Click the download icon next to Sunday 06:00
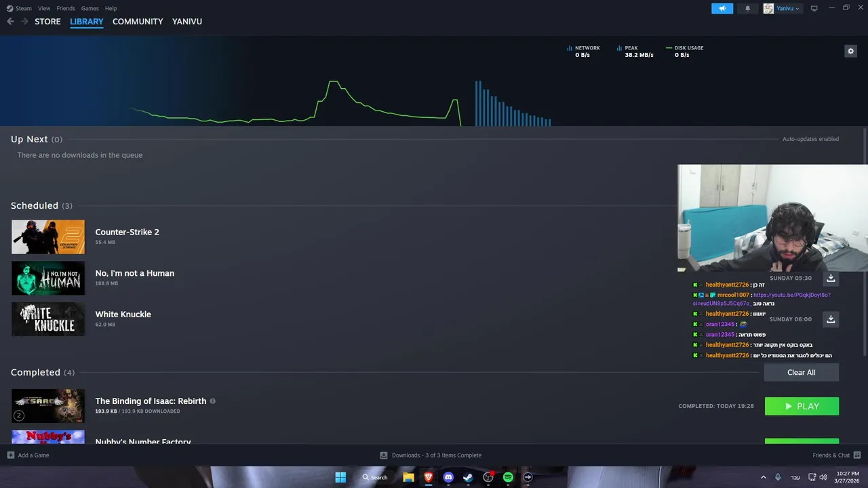Image resolution: width=868 pixels, height=488 pixels. 831,319
